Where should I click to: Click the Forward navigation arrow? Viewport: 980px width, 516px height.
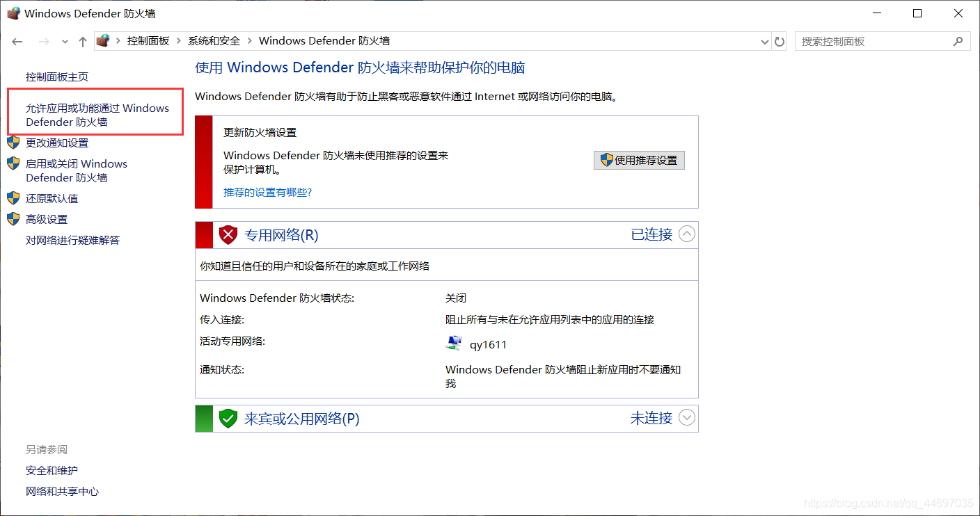coord(44,42)
